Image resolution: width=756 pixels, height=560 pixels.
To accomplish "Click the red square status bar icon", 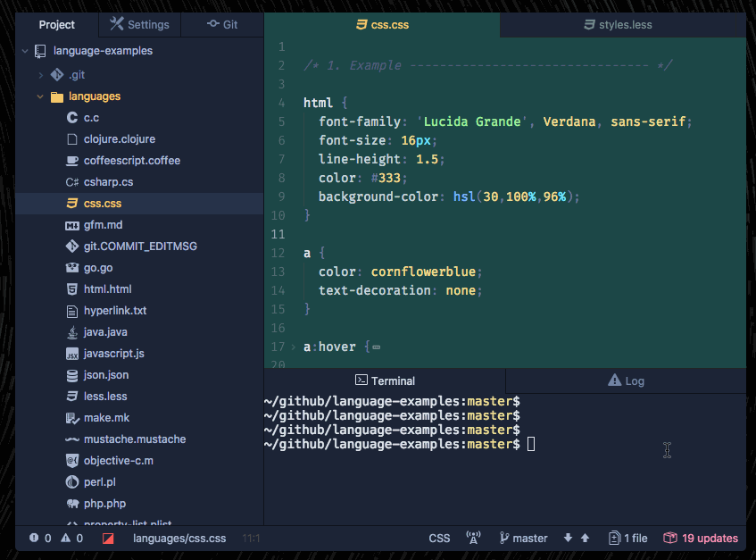I will [108, 539].
